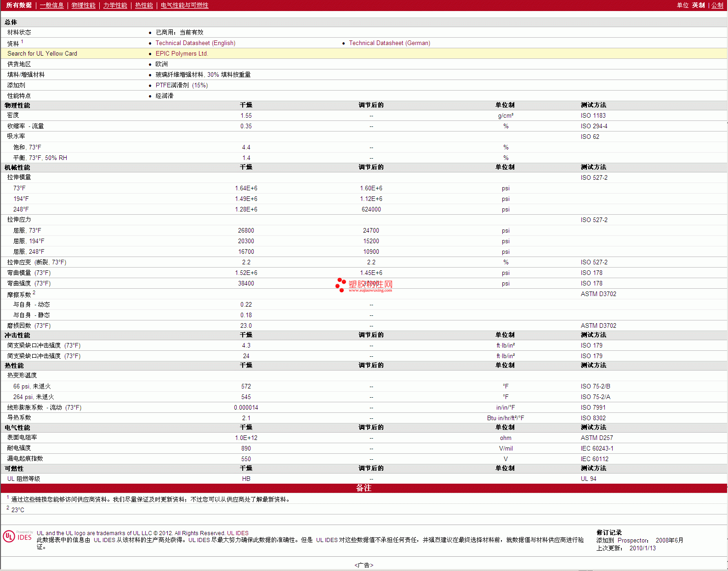Click the red-dotted 塑胶物性网 watermark logo
Screen dimensions: 728x571
(364, 285)
